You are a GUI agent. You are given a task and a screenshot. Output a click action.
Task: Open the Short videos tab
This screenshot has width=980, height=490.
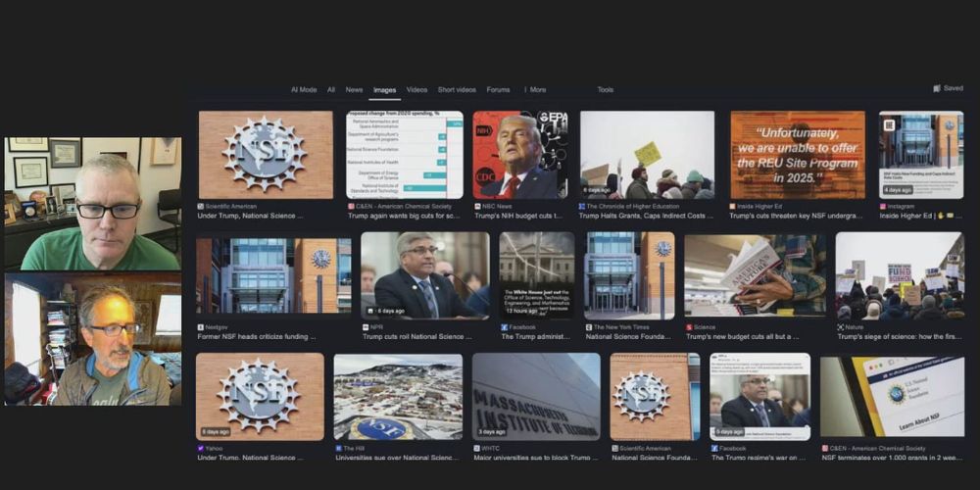click(457, 90)
